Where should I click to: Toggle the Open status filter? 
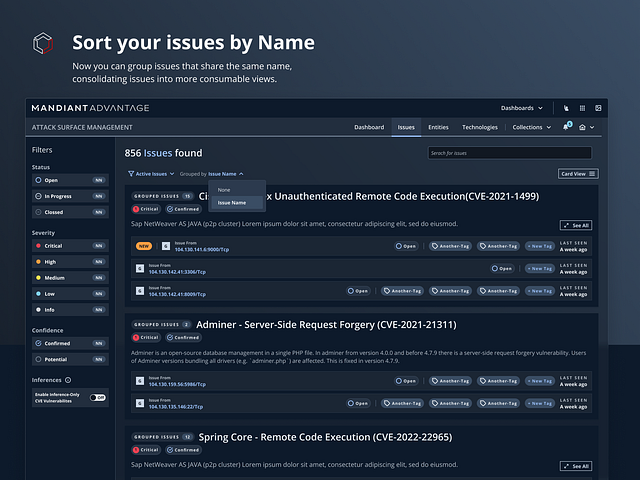coord(70,180)
